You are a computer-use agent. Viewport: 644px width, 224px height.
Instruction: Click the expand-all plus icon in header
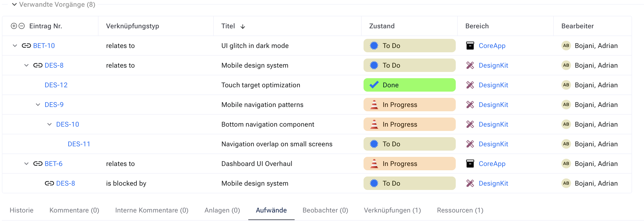(x=14, y=26)
